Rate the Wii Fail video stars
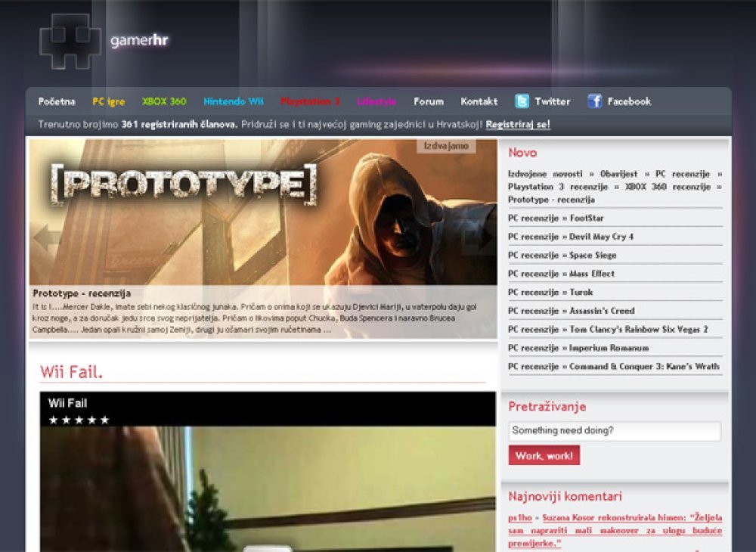 point(79,420)
